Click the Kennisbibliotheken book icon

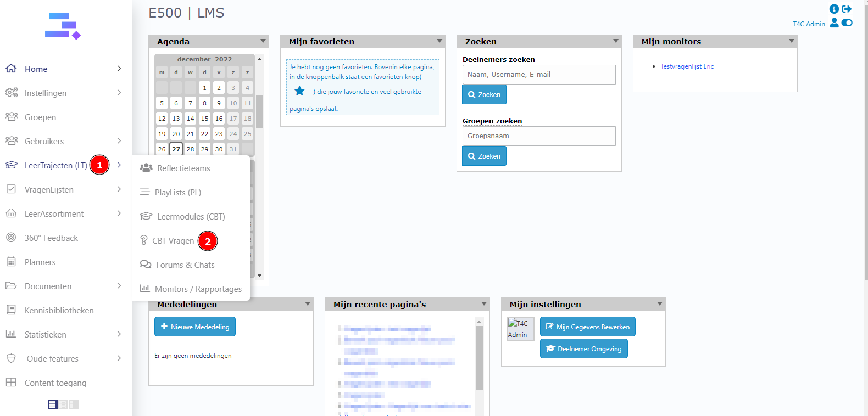pyautogui.click(x=11, y=310)
